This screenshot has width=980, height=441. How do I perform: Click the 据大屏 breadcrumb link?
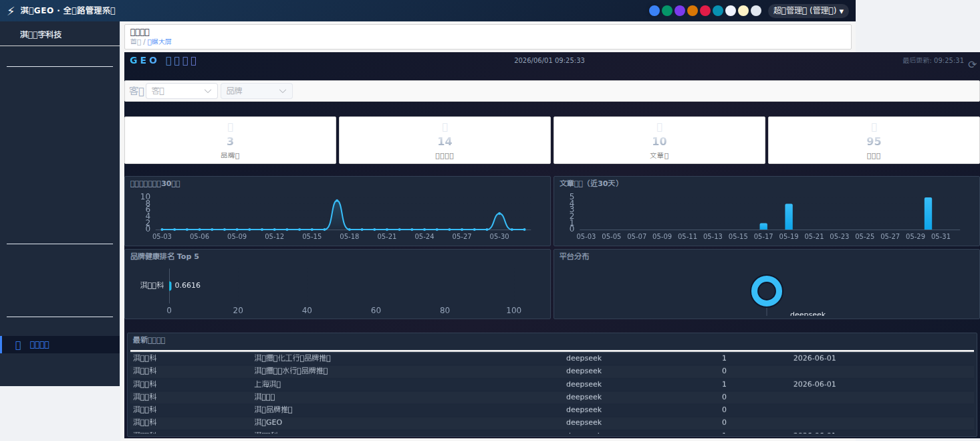(x=160, y=41)
